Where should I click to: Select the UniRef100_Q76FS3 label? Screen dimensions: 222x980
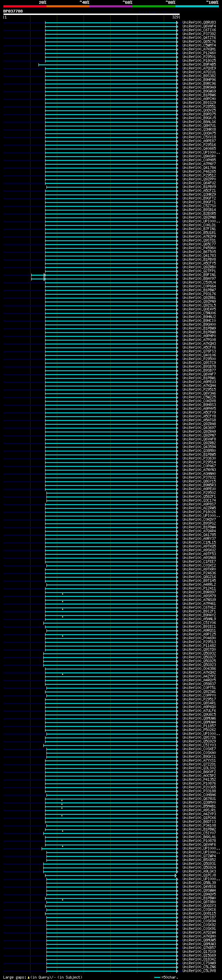pos(199,351)
